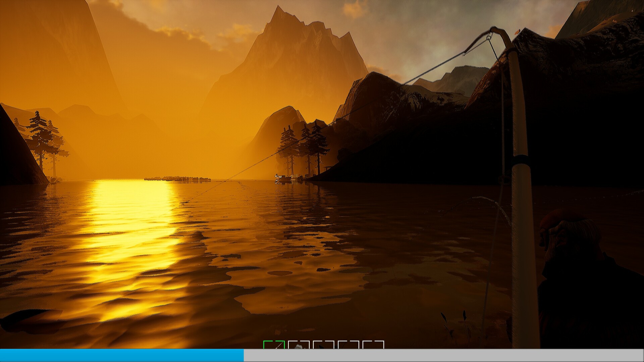Click the small wooden dock on shore
This screenshot has width=644, height=362.
point(328,168)
